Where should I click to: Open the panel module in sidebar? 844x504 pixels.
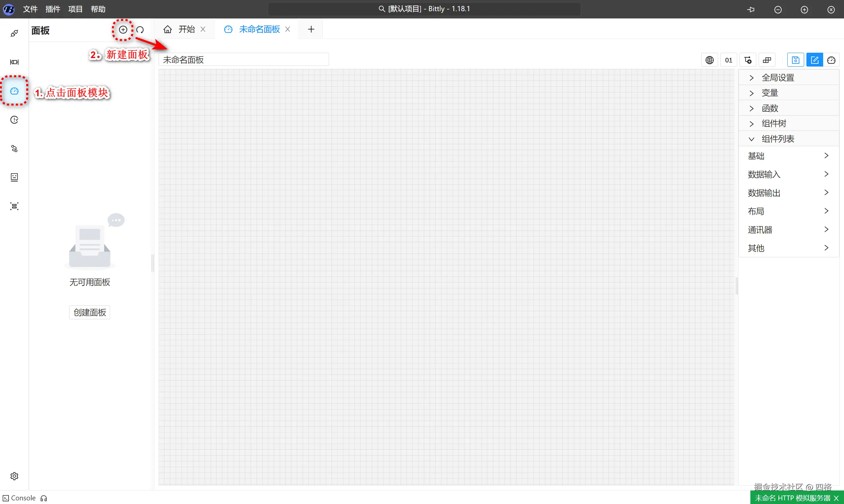point(14,91)
